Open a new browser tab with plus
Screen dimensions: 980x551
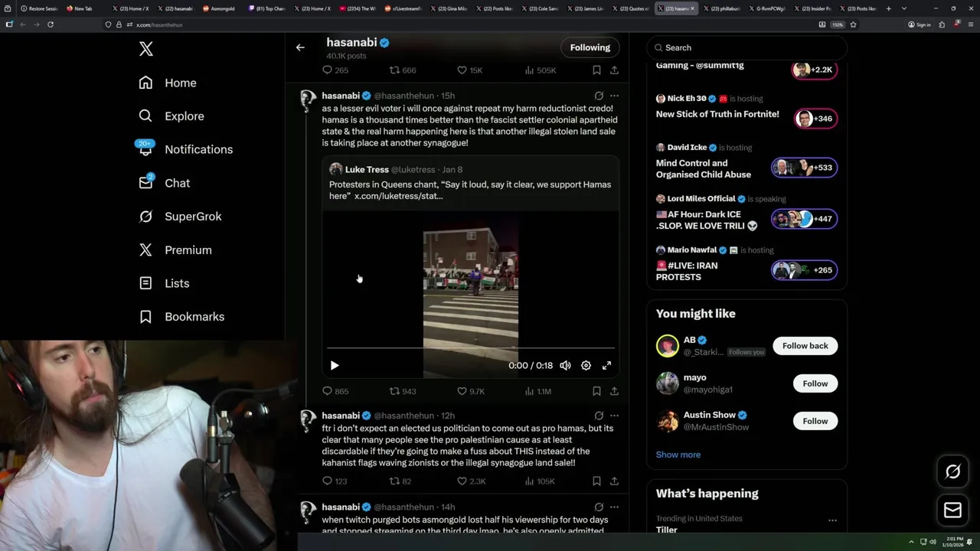[888, 8]
